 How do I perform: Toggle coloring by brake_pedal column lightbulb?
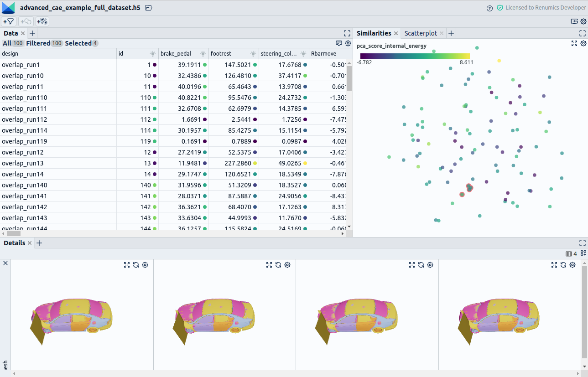click(x=203, y=54)
